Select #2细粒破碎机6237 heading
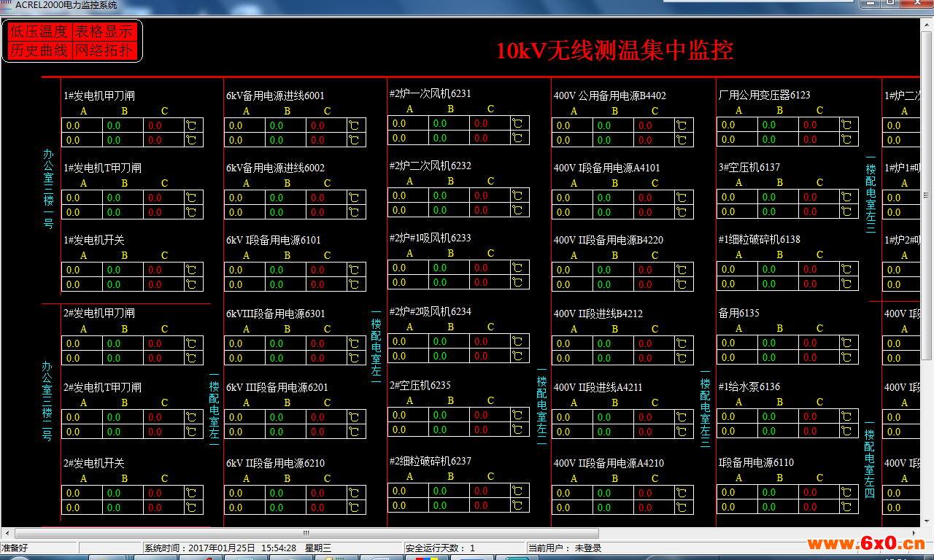The width and height of the screenshot is (934, 560). pyautogui.click(x=430, y=461)
